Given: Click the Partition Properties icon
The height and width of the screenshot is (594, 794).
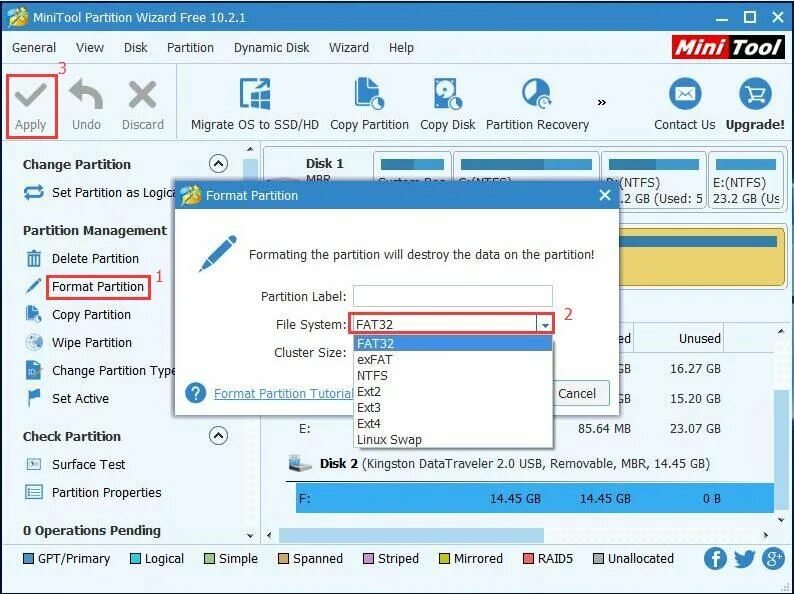Looking at the screenshot, I should coord(33,492).
